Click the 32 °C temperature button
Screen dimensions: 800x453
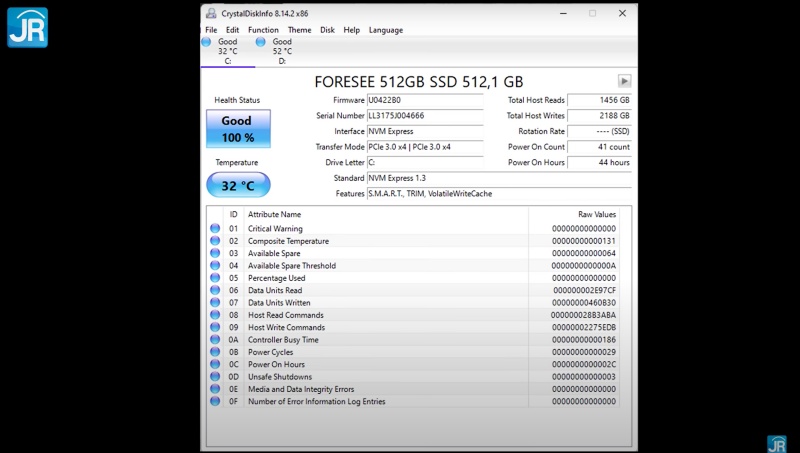click(x=237, y=185)
